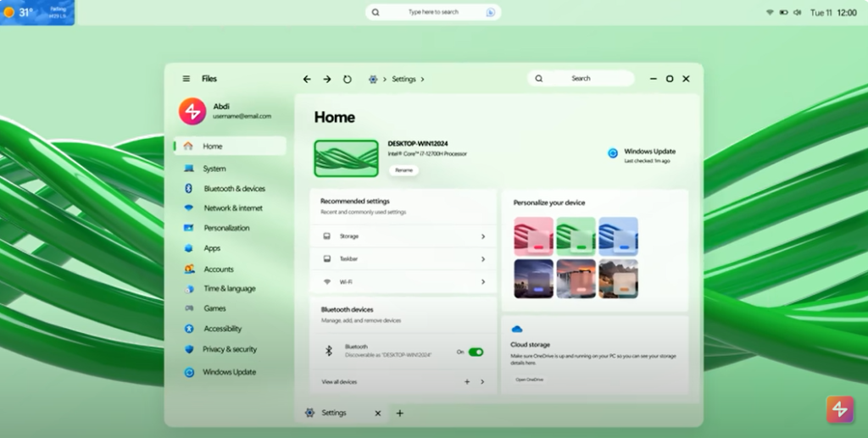Click the Open OneDrive button

[530, 380]
